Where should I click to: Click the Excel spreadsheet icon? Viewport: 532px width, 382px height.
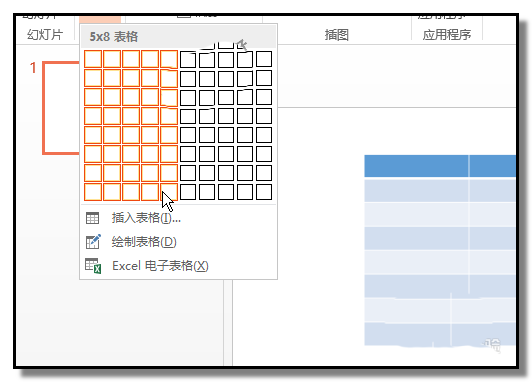pos(93,266)
